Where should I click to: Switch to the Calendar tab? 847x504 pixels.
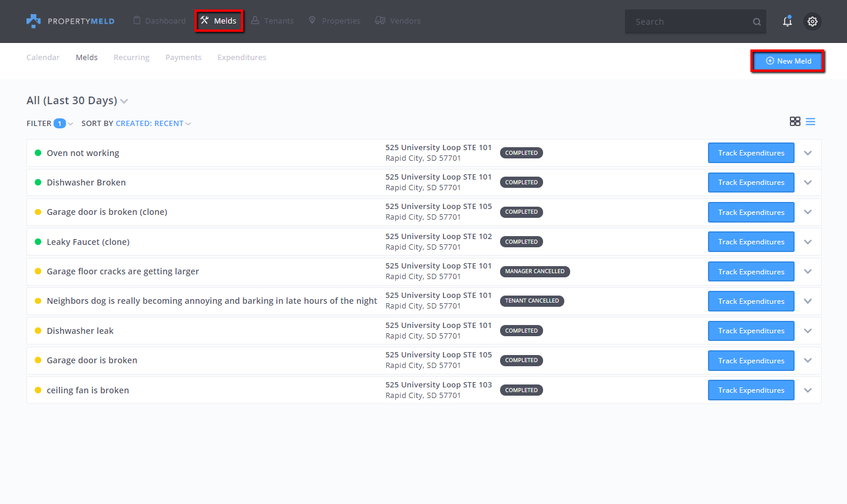coord(43,57)
